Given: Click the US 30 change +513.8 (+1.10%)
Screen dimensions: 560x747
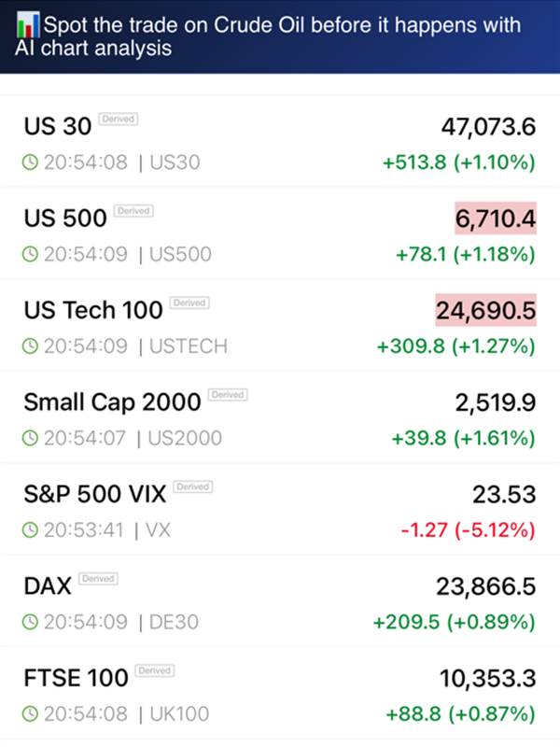Looking at the screenshot, I should [x=458, y=162].
